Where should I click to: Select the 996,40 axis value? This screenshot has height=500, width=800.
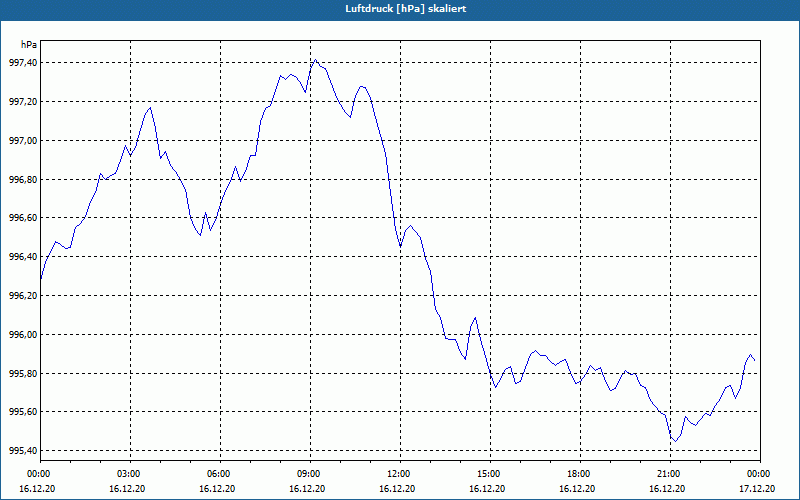22,257
